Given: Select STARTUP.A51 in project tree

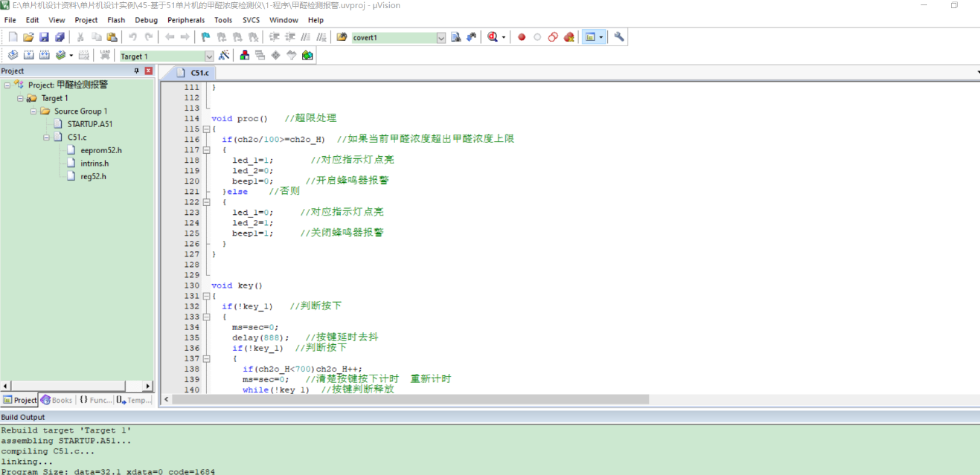Looking at the screenshot, I should pos(90,124).
